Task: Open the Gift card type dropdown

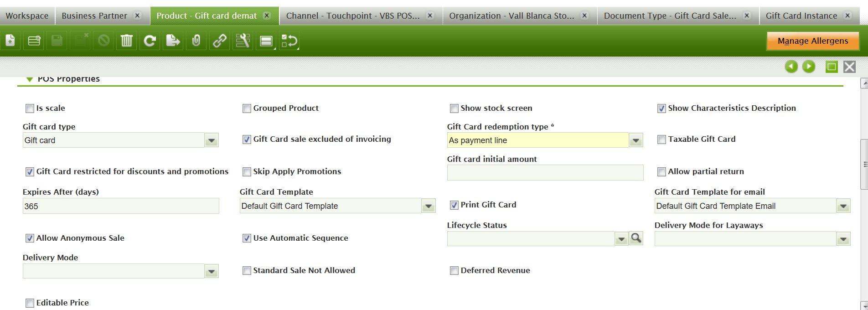Action: pos(211,140)
